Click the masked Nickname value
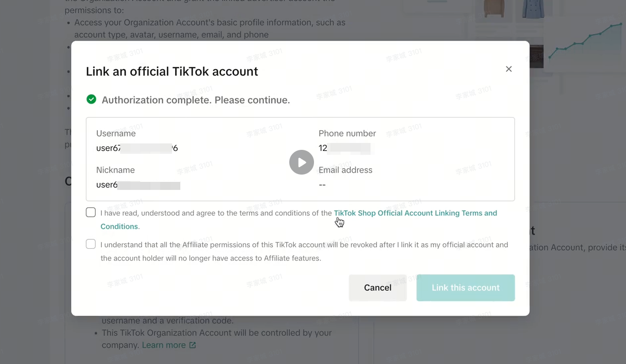This screenshot has width=626, height=364. coord(138,185)
